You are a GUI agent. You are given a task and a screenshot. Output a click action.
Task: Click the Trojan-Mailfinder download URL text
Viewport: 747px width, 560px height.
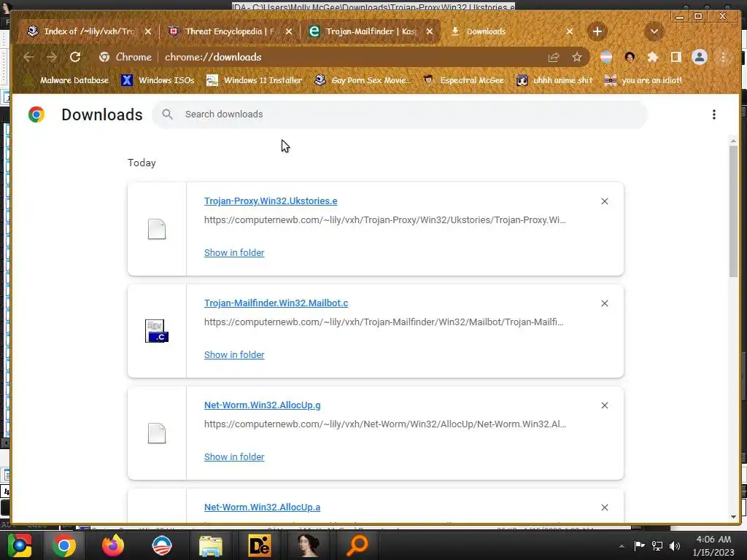point(384,322)
